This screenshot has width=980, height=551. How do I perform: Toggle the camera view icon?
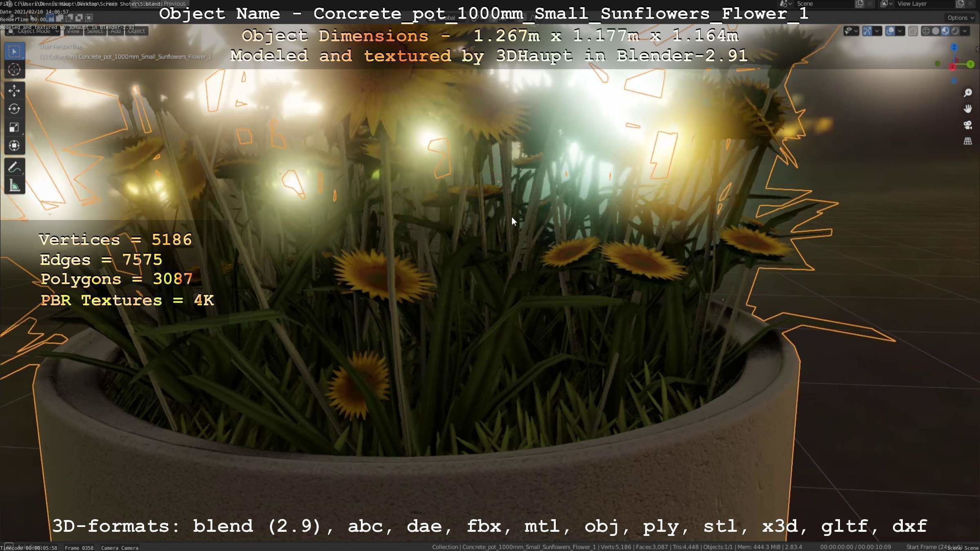(x=968, y=125)
